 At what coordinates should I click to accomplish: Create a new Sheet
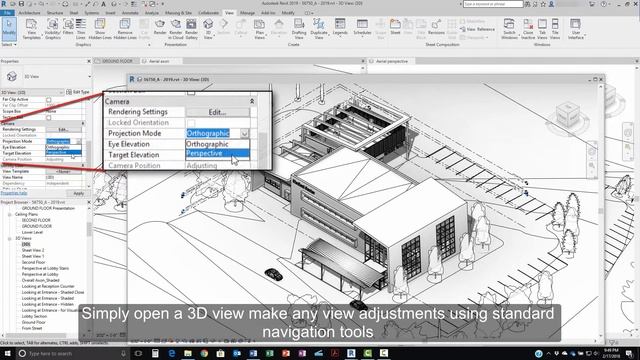pyautogui.click(x=395, y=27)
